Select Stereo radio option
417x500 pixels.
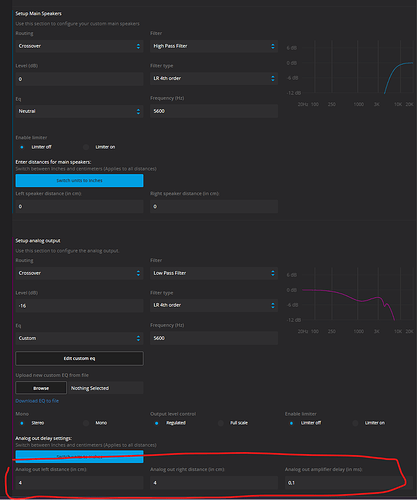coord(22,423)
